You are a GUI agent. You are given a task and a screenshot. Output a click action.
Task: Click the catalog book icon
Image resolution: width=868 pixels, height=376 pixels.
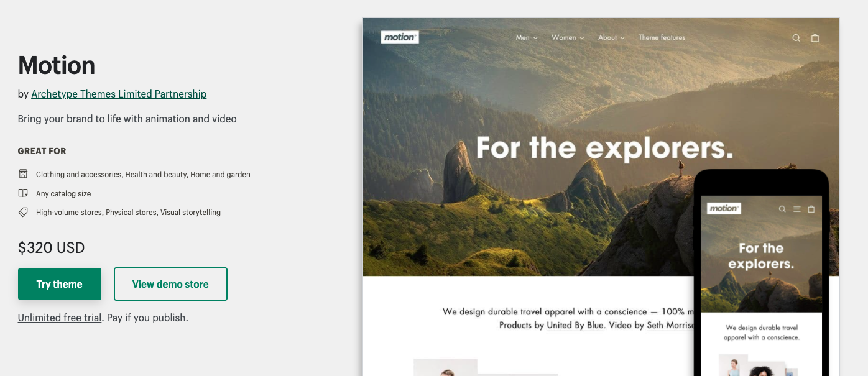pyautogui.click(x=23, y=193)
